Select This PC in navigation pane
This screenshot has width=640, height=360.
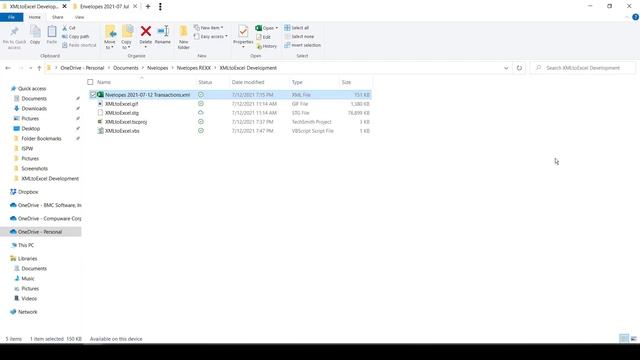tap(26, 245)
